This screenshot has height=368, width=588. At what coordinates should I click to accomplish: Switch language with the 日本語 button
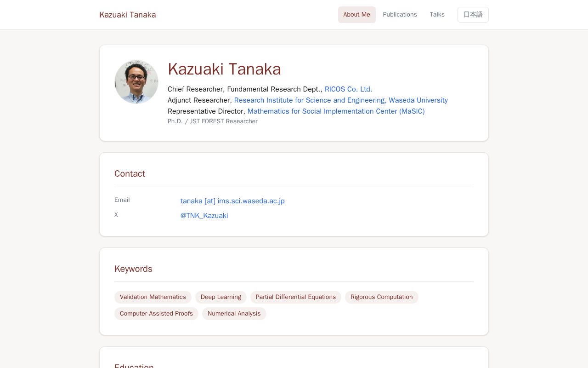tap(473, 15)
